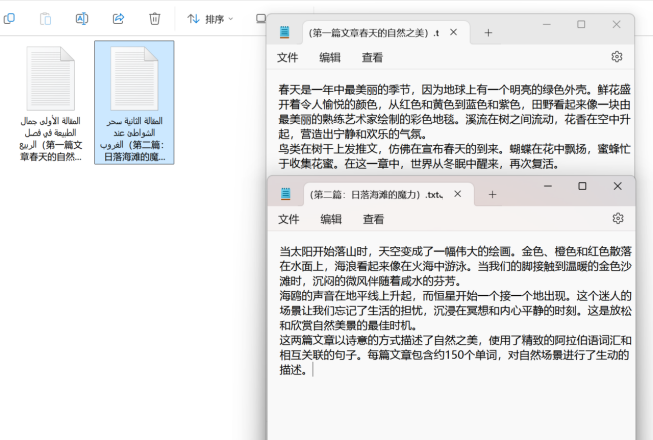This screenshot has height=440, width=653.
Task: Close the lower Notepad window
Action: (x=618, y=186)
